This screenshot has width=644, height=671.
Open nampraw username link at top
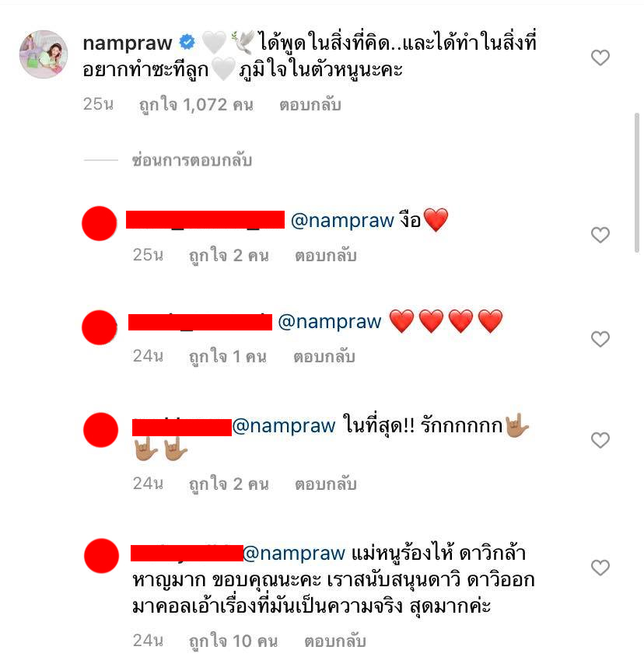pyautogui.click(x=128, y=43)
